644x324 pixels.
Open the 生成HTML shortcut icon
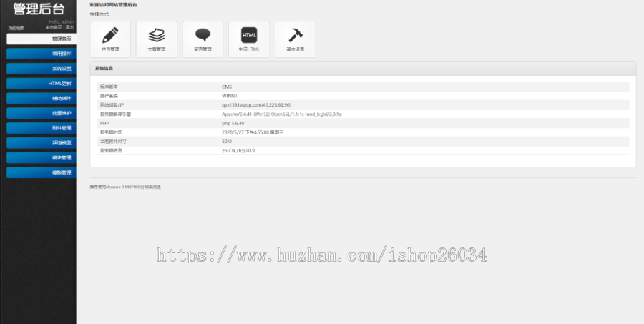click(249, 39)
